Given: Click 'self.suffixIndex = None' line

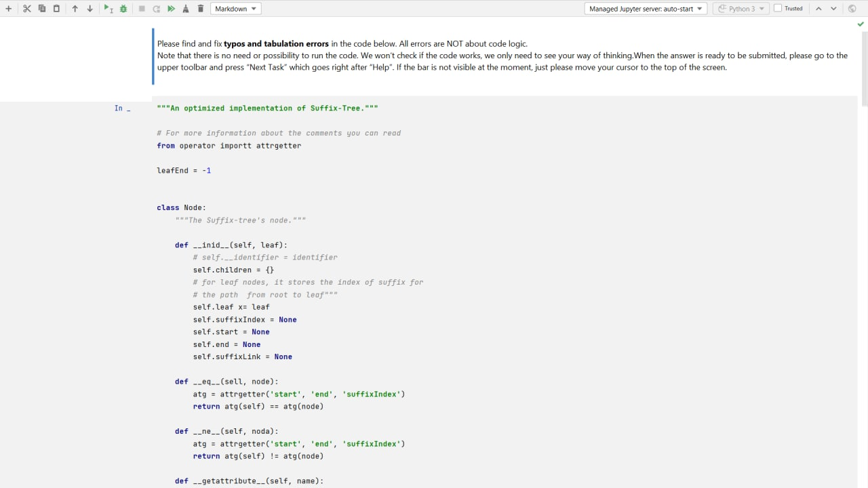Looking at the screenshot, I should (x=245, y=319).
